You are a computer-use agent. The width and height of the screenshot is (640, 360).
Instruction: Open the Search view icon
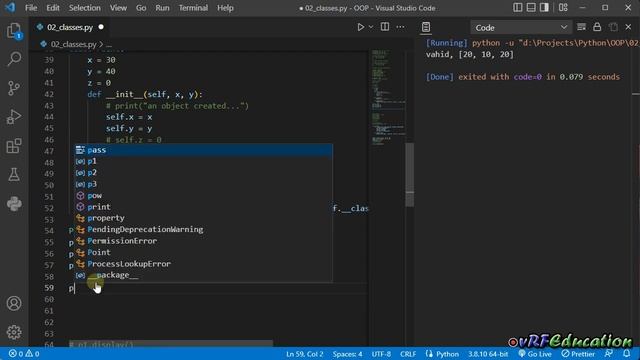pyautogui.click(x=14, y=59)
